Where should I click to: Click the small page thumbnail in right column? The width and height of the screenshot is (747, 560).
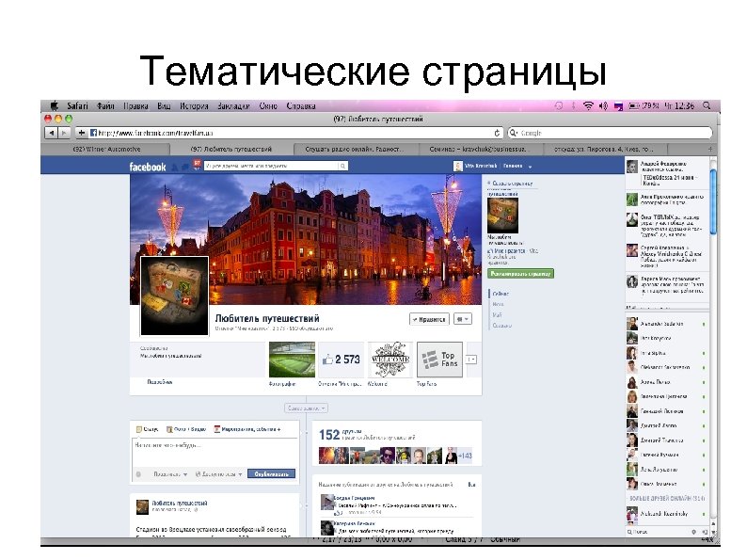click(502, 216)
